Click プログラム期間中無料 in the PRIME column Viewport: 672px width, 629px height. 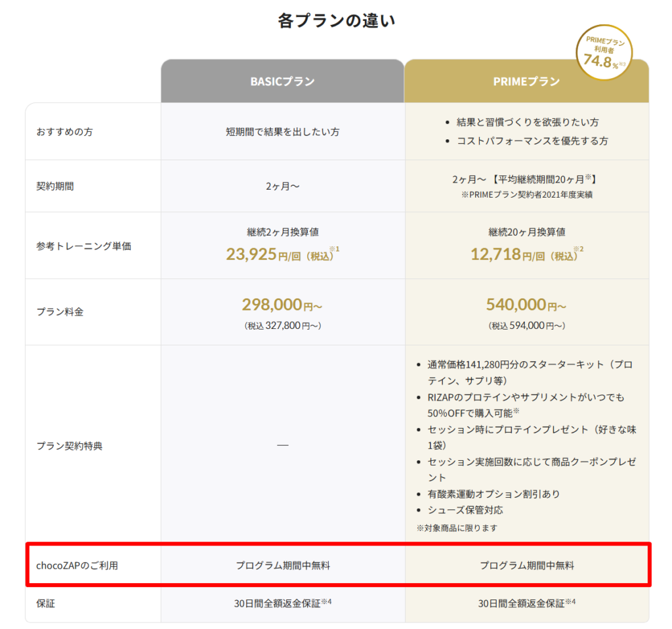(526, 565)
